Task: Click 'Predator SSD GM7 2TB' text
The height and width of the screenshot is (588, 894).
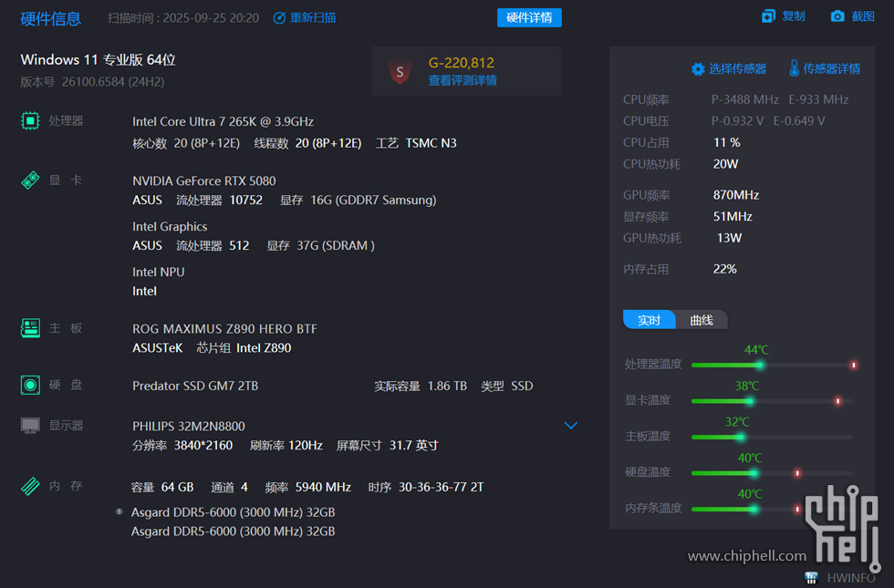Action: pyautogui.click(x=195, y=386)
